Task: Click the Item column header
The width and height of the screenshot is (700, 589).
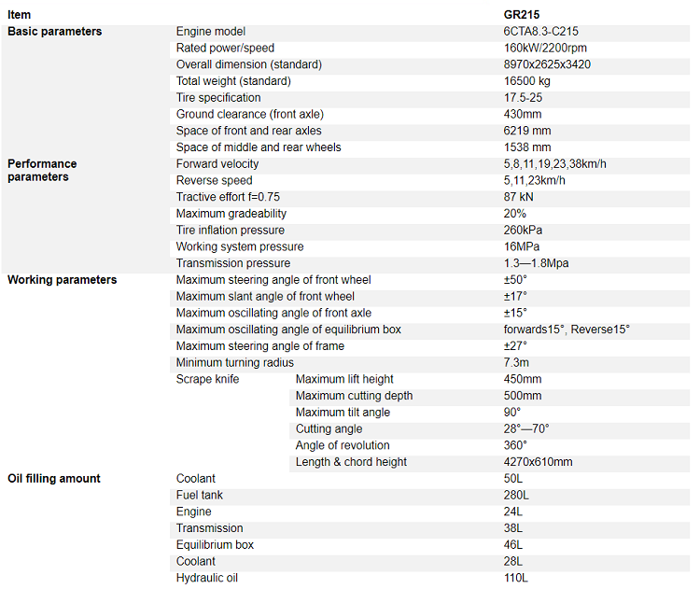Action: pos(20,15)
